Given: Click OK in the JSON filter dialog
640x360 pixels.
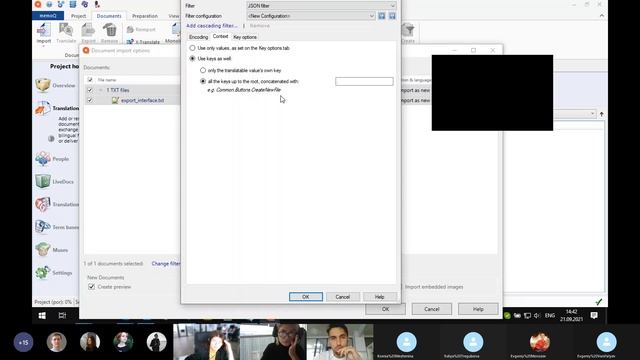Looking at the screenshot, I should tap(306, 297).
